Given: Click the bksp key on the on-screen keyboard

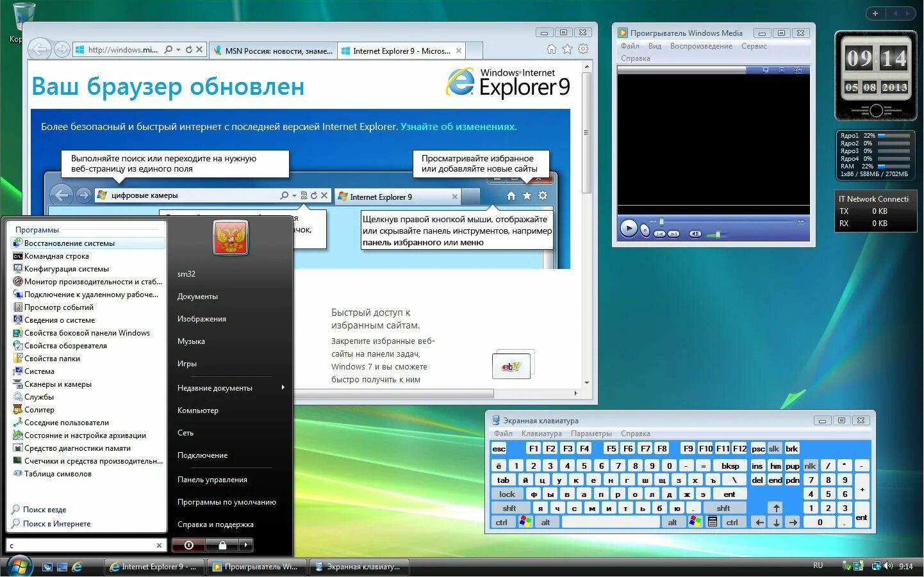Looking at the screenshot, I should (x=730, y=466).
